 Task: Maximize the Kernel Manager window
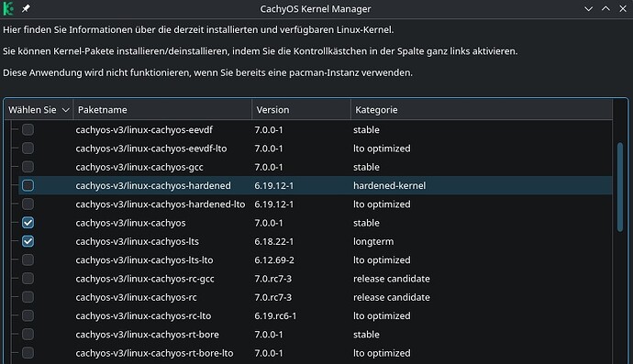tap(606, 8)
